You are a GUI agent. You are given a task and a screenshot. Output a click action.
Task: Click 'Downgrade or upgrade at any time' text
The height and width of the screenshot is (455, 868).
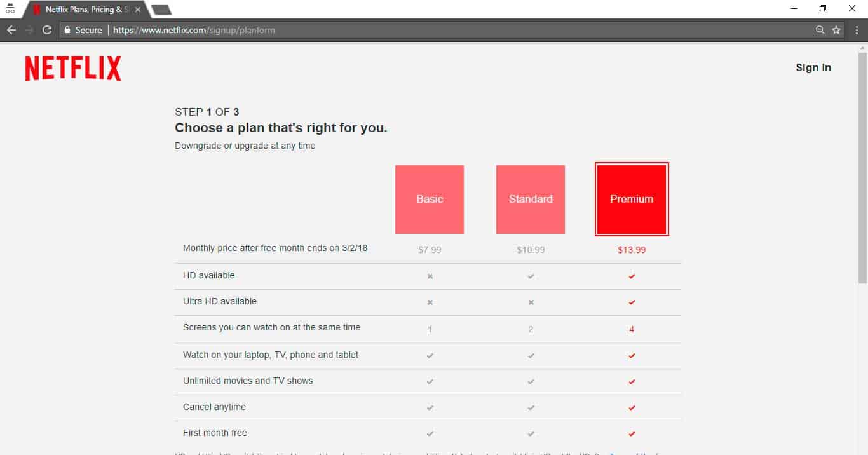[245, 146]
